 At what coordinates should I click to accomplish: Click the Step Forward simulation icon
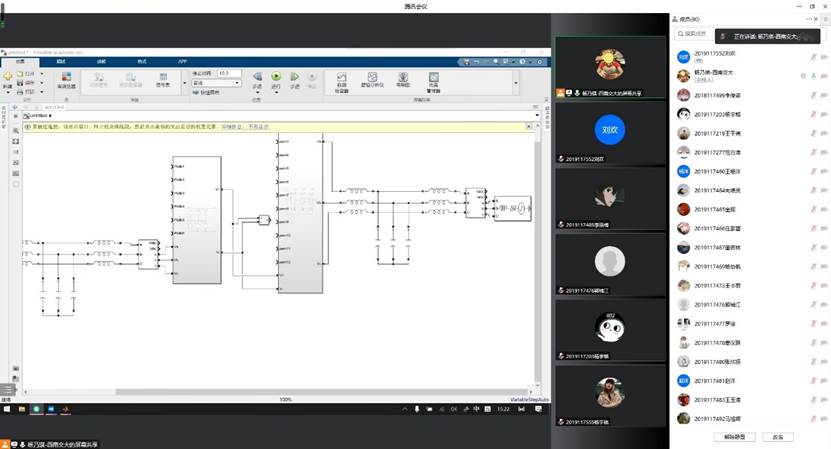[x=294, y=77]
